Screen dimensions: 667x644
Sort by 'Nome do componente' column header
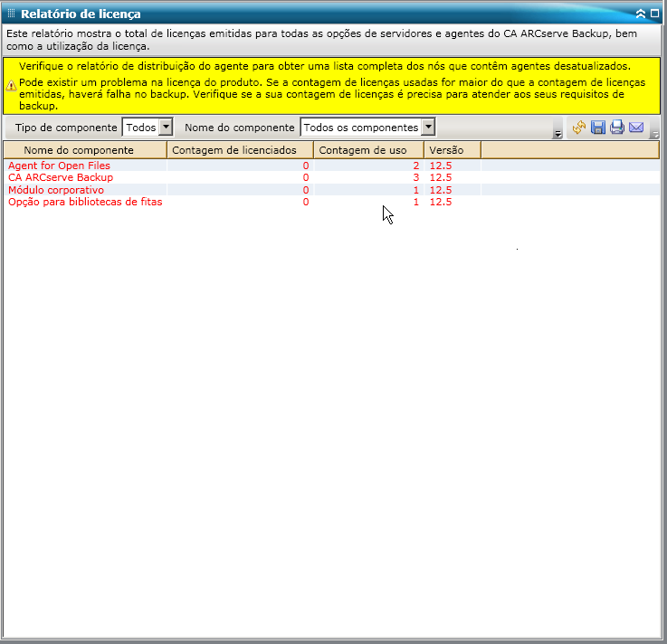(x=85, y=150)
